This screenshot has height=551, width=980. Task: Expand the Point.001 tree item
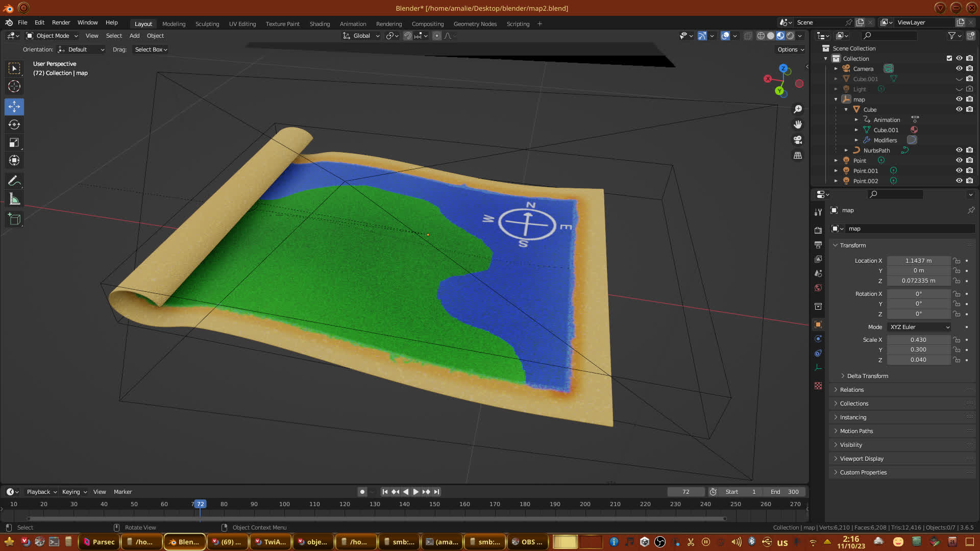coord(836,171)
